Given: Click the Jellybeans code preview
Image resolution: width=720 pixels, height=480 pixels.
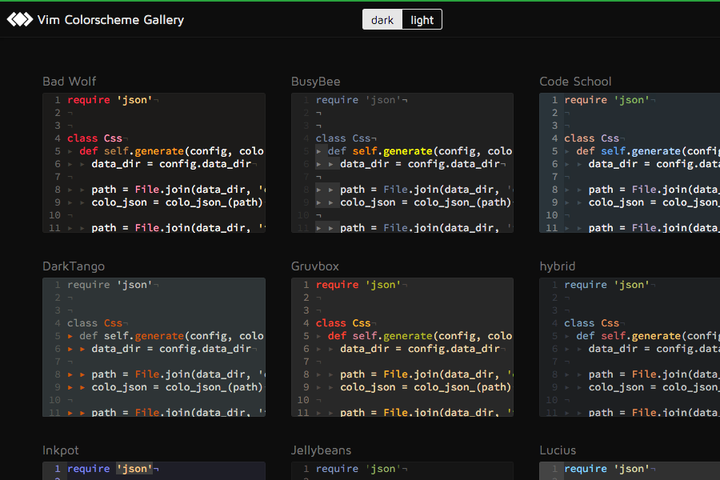Looking at the screenshot, I should [402, 470].
